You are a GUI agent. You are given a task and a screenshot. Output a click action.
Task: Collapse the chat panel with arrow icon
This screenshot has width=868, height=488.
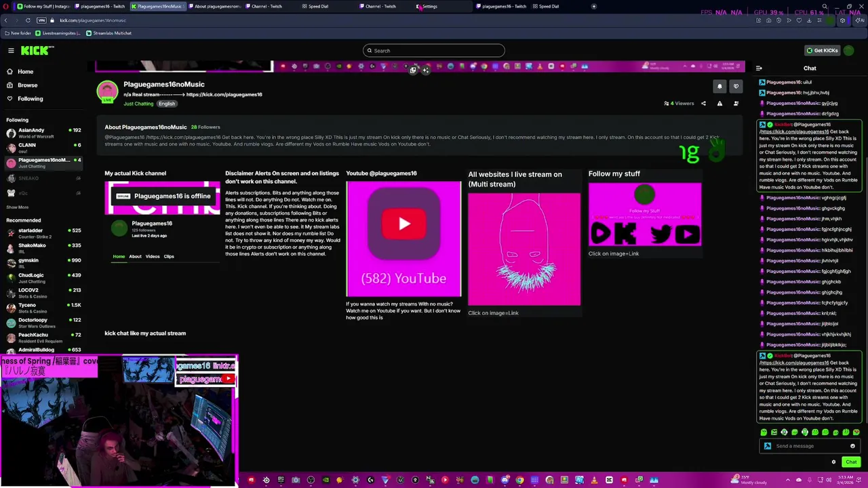pos(759,68)
